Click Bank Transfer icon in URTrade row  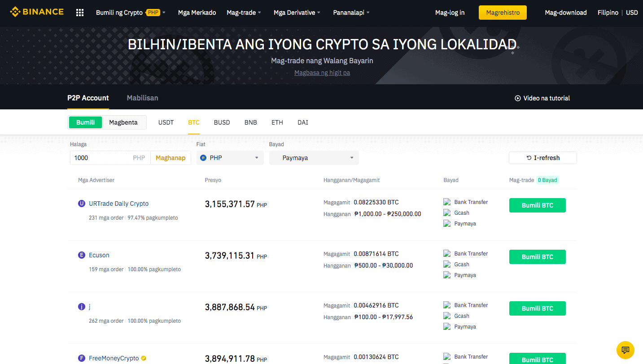tap(447, 202)
